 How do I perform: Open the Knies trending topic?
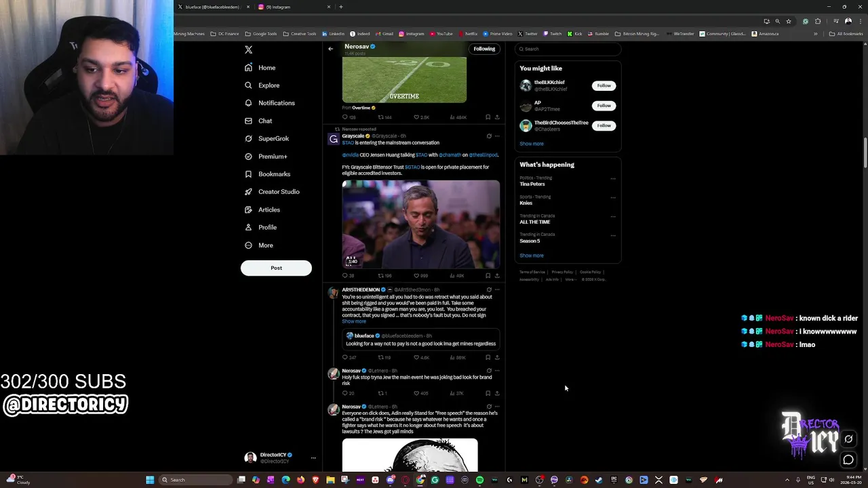point(526,203)
